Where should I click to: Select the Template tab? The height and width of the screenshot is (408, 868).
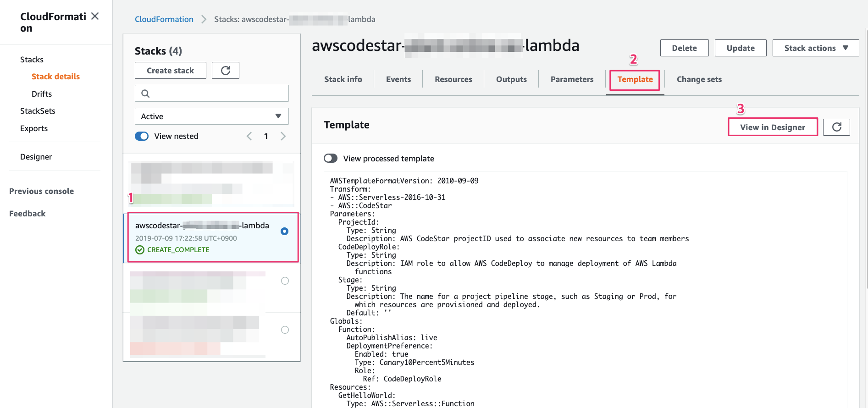(635, 79)
